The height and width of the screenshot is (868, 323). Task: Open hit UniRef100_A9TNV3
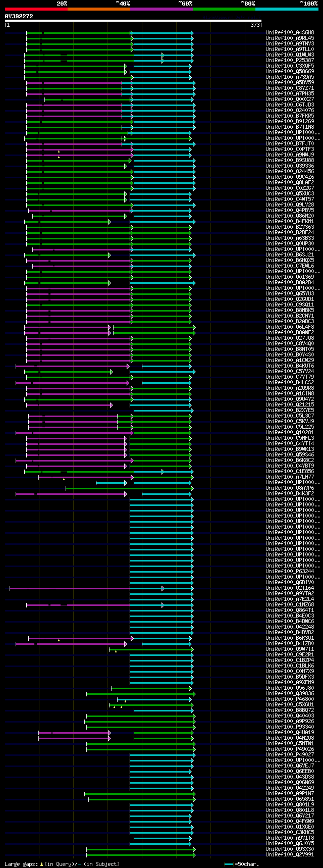pos(290,43)
